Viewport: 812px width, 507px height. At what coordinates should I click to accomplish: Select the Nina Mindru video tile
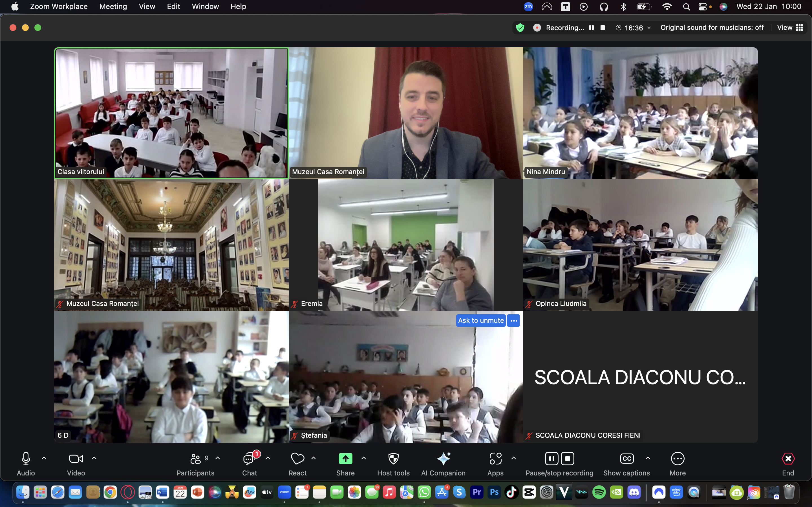coord(640,113)
